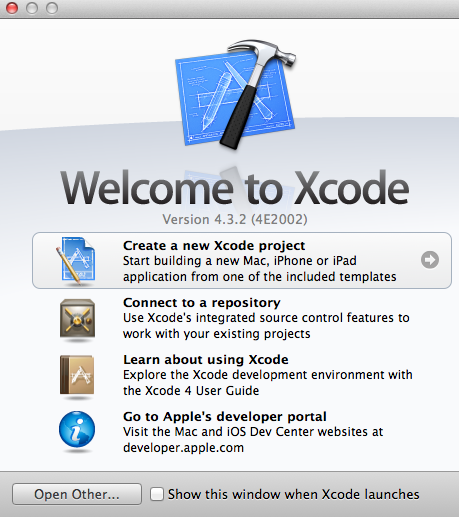Viewport: 459px width, 517px height.
Task: Zoom the Welcome window
Action: coord(52,7)
